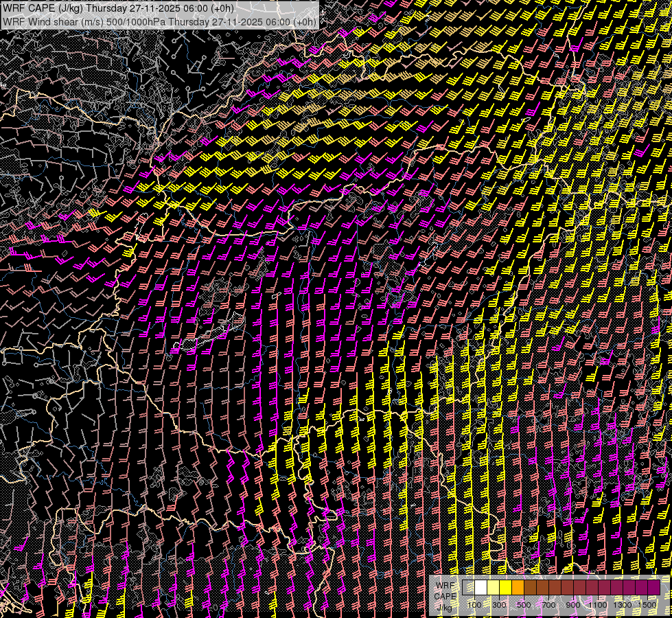
Task: Click the 500 legend scale label
Action: [524, 605]
